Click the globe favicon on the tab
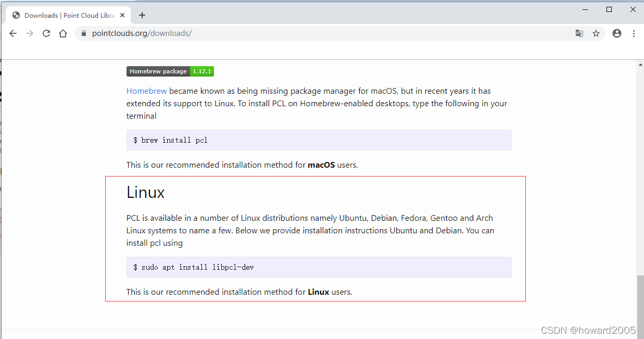Viewport: 644px width, 339px height. click(16, 15)
